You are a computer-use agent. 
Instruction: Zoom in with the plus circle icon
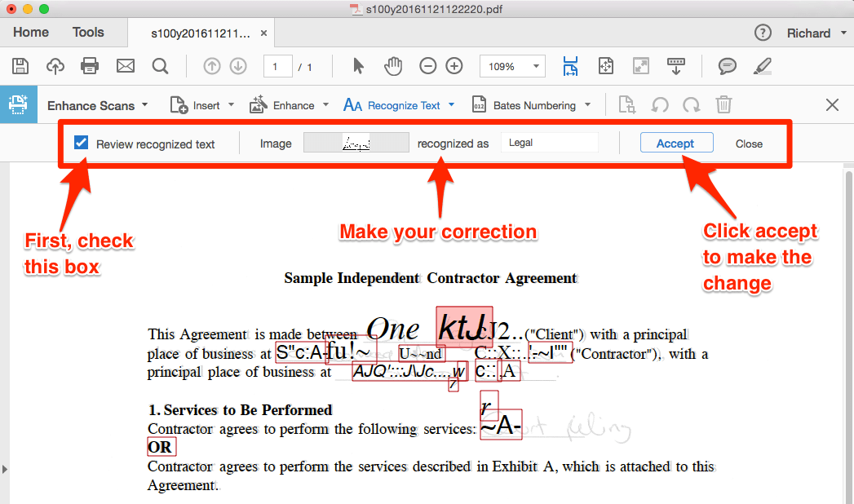(454, 66)
